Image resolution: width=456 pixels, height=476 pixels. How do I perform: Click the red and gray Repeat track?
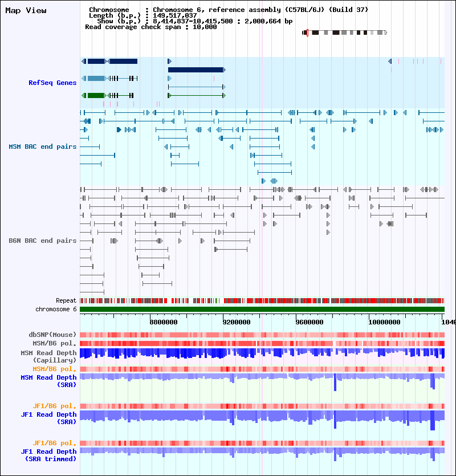[x=262, y=301]
